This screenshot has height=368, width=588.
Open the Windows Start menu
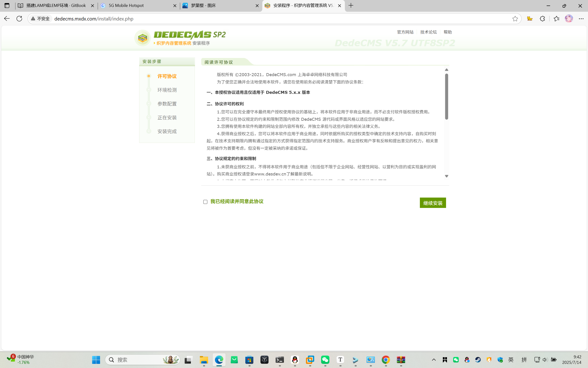tap(96, 360)
